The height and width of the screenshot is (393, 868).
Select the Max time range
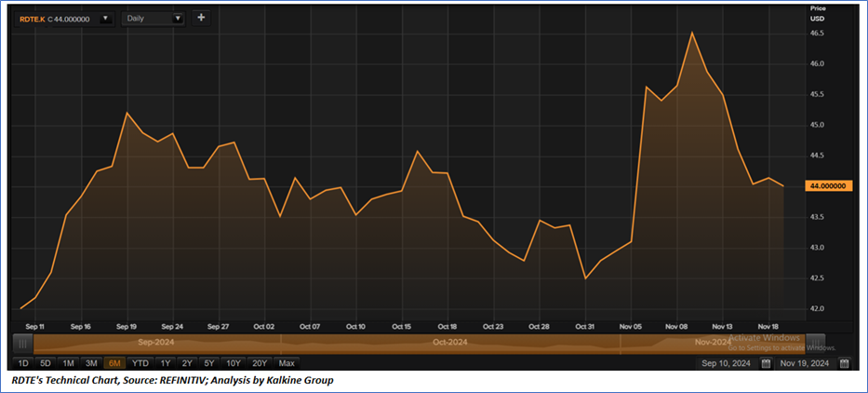[287, 363]
